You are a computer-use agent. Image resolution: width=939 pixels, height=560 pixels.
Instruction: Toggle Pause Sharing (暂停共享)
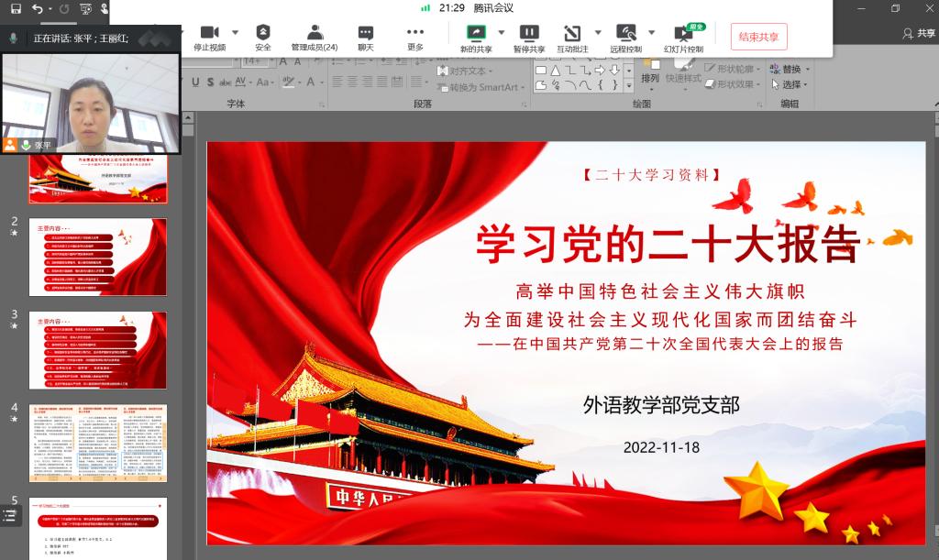[x=529, y=33]
